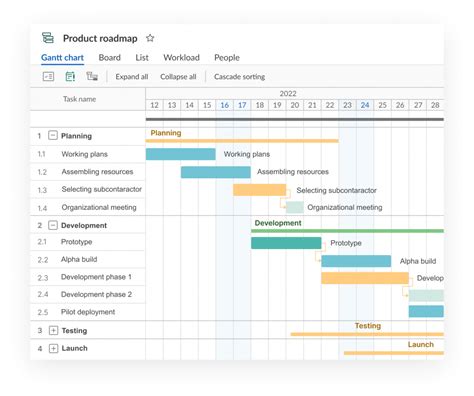Click the Working plans task bar
This screenshot has height=396, width=474.
pos(181,154)
